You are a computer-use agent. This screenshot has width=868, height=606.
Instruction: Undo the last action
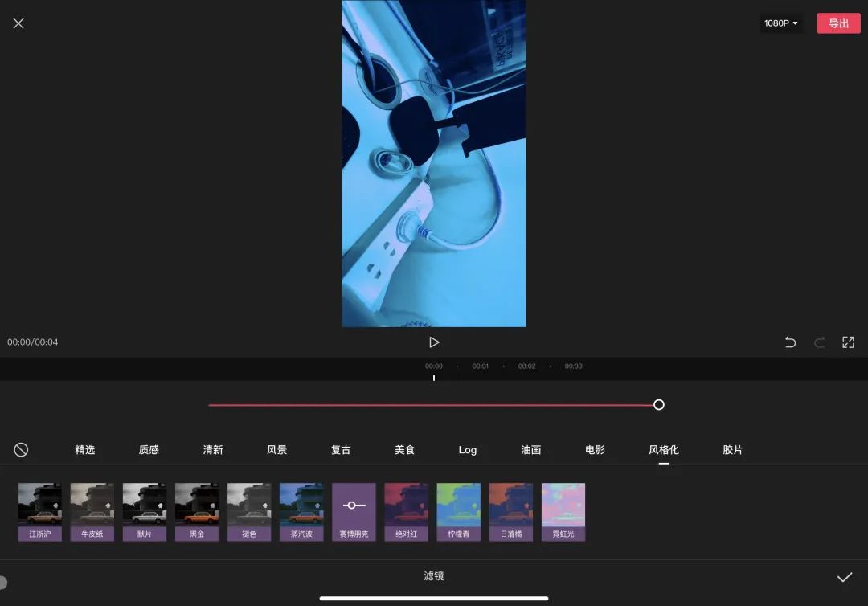[x=791, y=342]
